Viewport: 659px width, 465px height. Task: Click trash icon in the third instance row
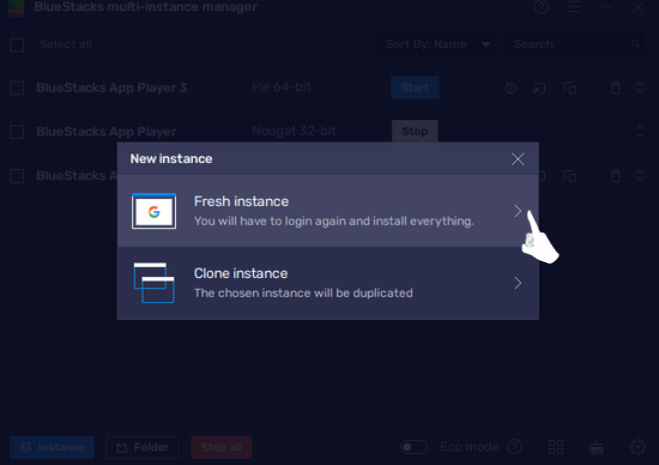(616, 176)
